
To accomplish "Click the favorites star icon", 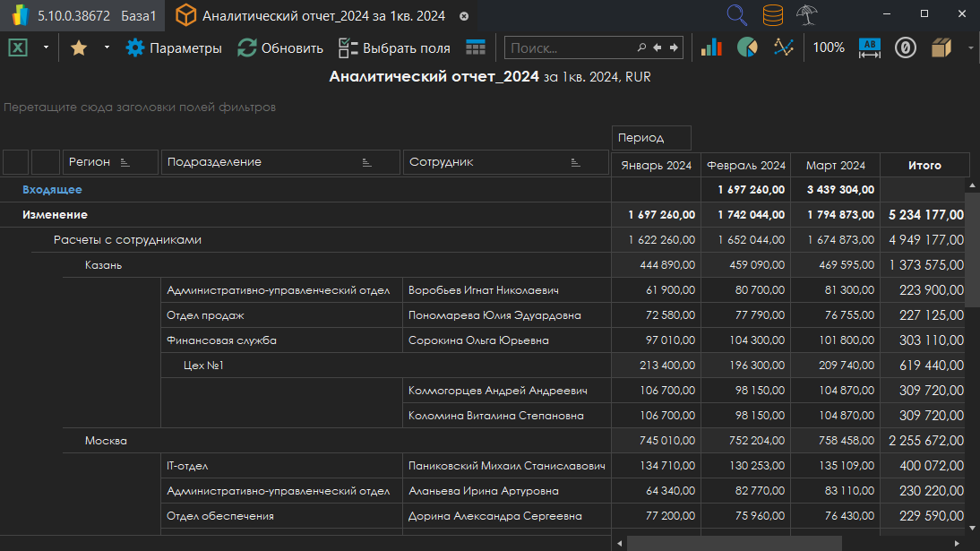I will 79,48.
